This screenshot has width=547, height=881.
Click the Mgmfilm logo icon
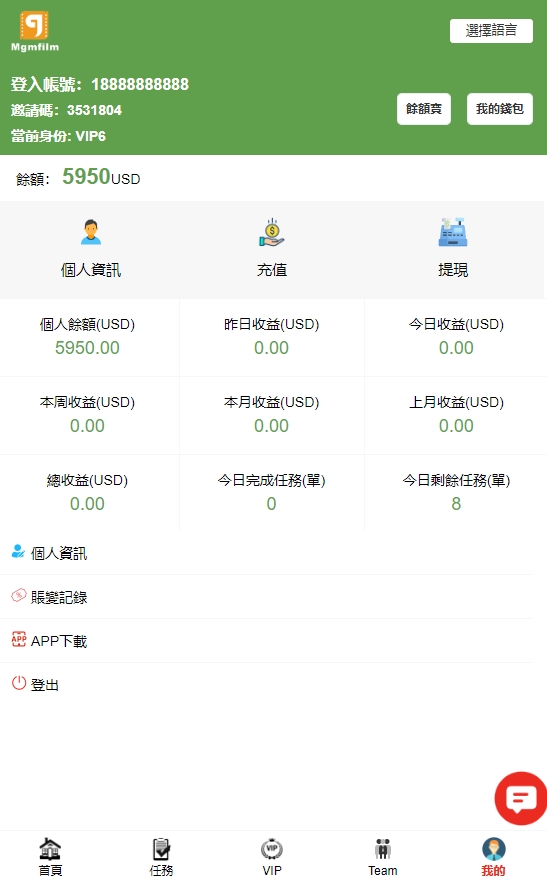[34, 26]
